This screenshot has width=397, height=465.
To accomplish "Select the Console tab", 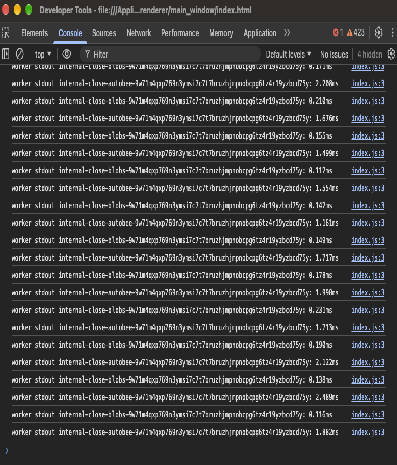I will pos(70,33).
